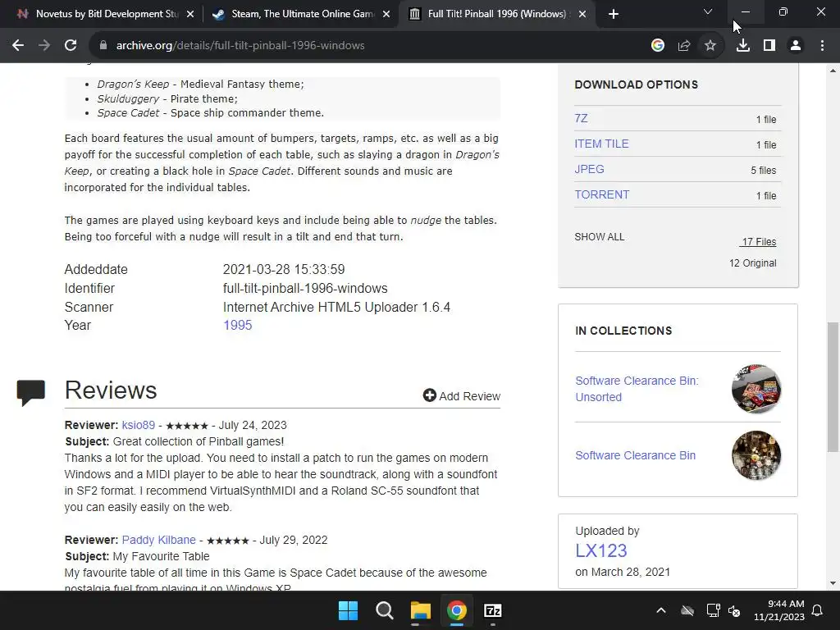Click the identifier full-tilt-pinball-1996-windows text
Screen dimensions: 840x630
click(305, 288)
